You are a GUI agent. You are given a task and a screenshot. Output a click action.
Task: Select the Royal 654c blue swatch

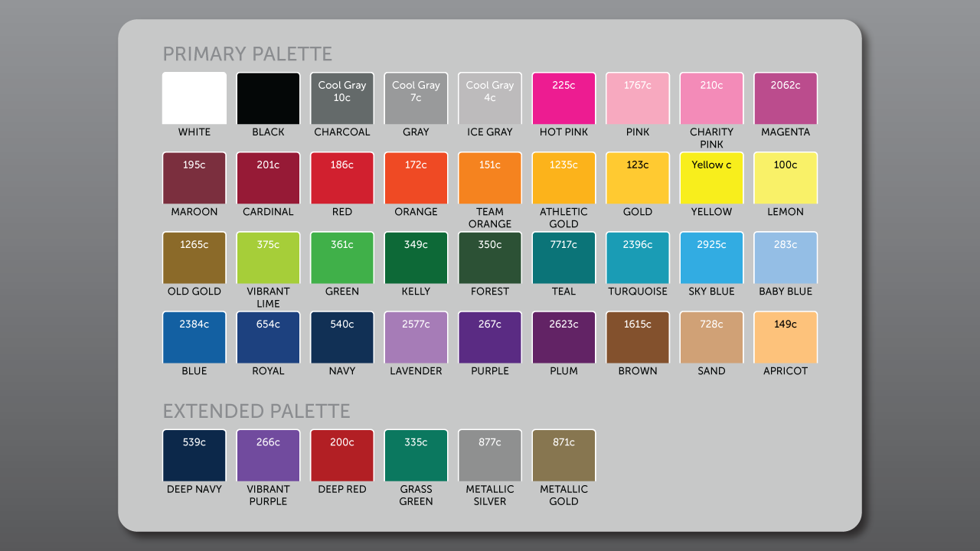[x=268, y=337]
